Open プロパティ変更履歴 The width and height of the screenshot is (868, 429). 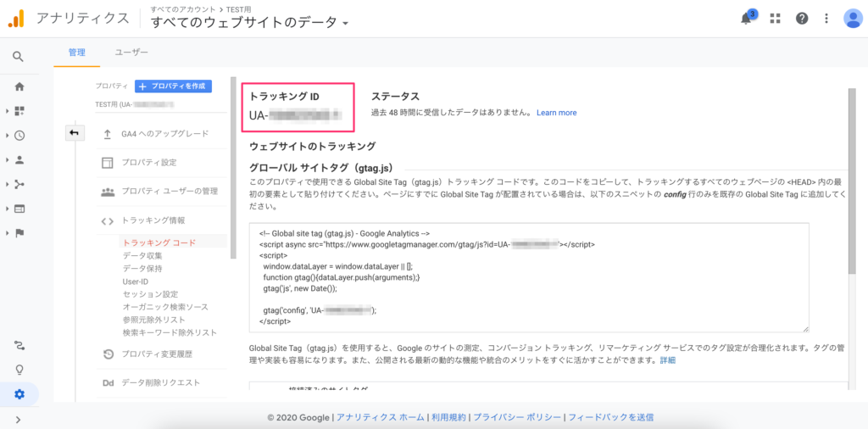[157, 354]
